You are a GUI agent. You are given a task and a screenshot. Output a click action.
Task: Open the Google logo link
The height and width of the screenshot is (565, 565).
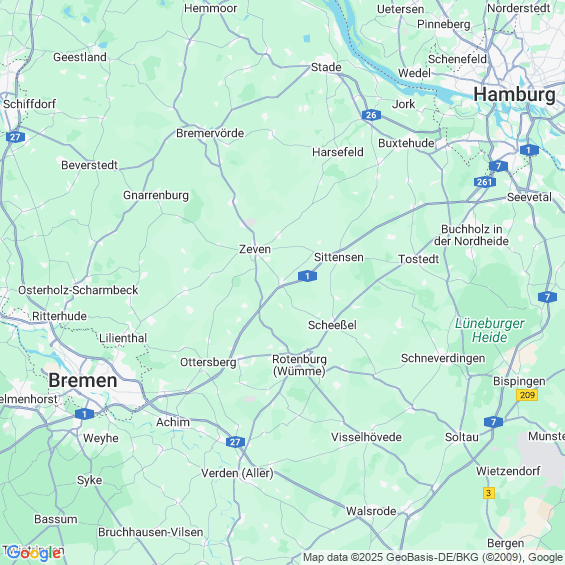34,553
